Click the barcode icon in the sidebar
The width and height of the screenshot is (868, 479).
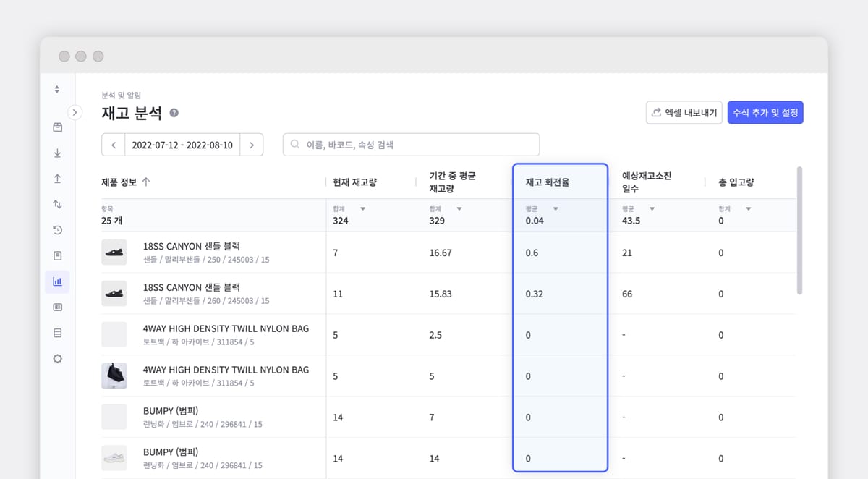point(57,307)
